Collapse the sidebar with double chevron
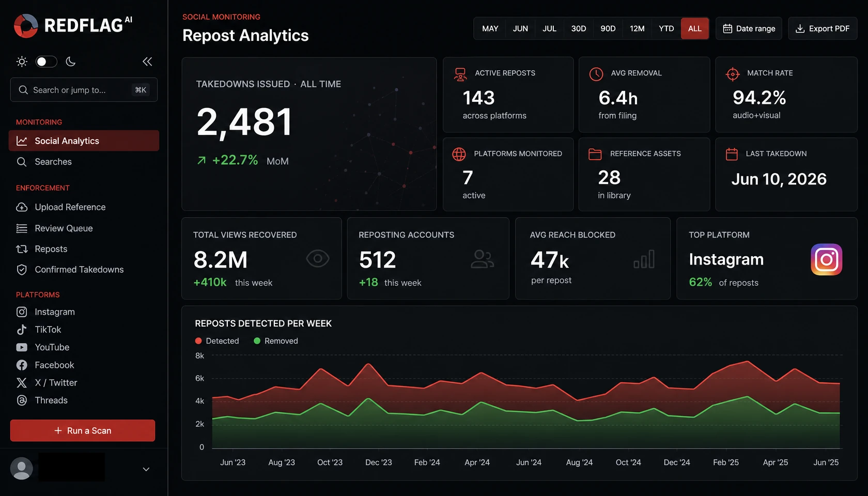 coord(147,61)
